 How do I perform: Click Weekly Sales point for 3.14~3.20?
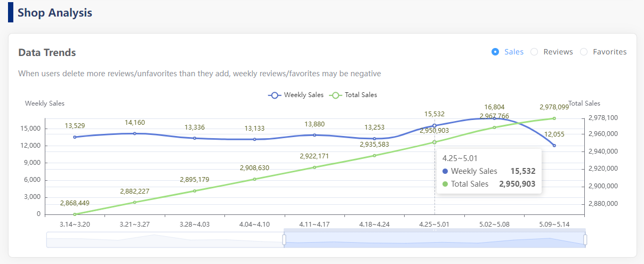click(x=75, y=137)
